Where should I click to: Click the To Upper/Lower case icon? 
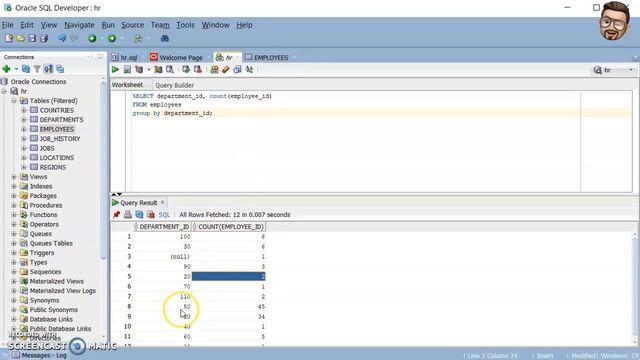[x=249, y=69]
